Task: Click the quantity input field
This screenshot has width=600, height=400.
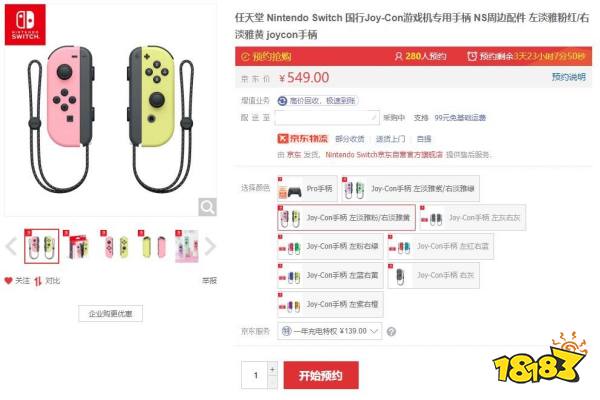Action: [x=255, y=375]
